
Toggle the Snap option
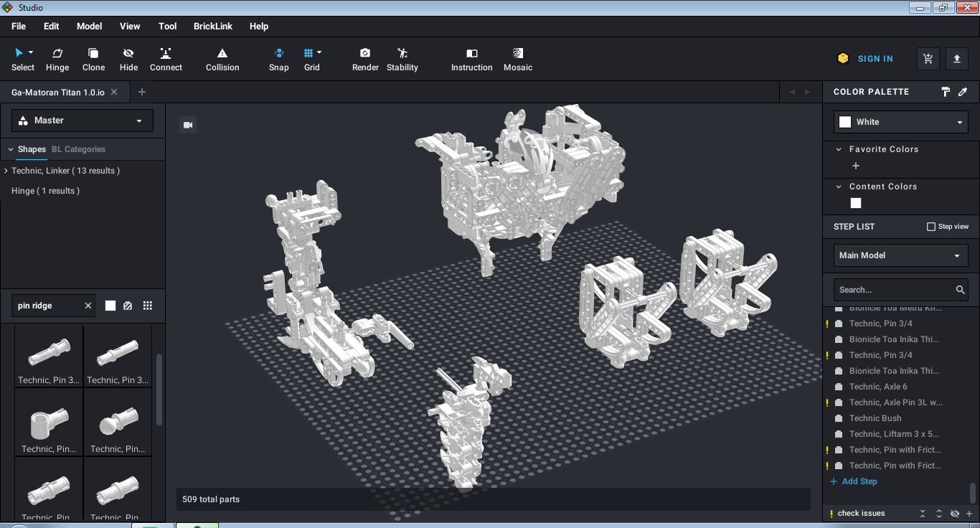(278, 59)
